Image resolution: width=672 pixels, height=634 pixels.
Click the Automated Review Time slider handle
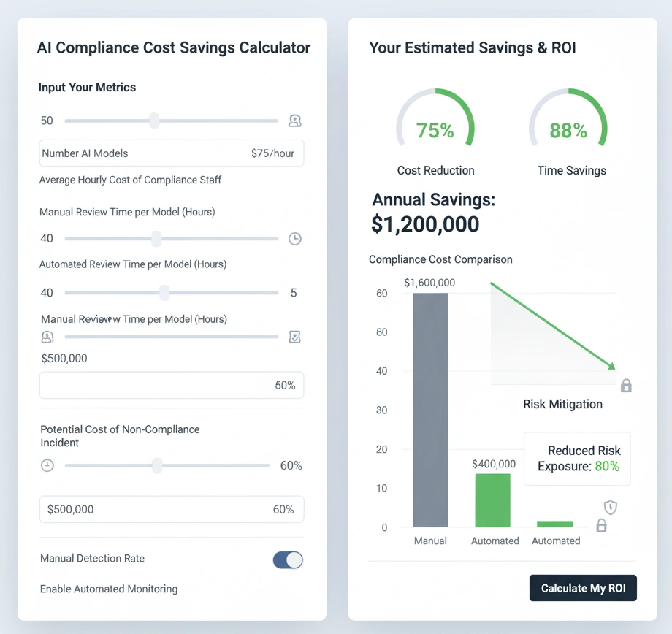pos(164,293)
